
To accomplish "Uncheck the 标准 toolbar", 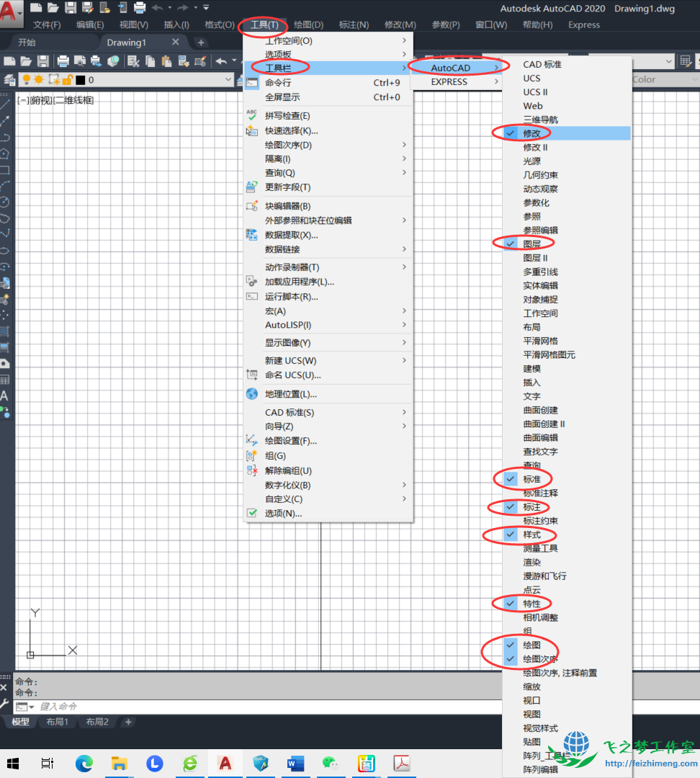I will (x=567, y=479).
